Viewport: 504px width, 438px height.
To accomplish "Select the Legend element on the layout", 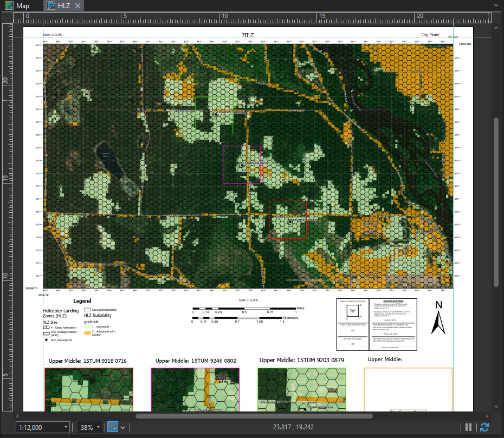I will [x=82, y=301].
